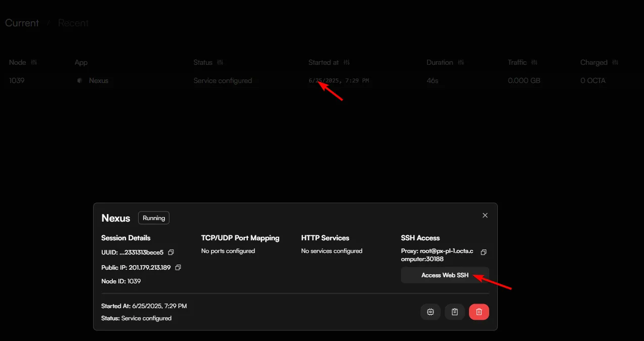
Task: Click the SSH Access heading
Action: pos(420,238)
